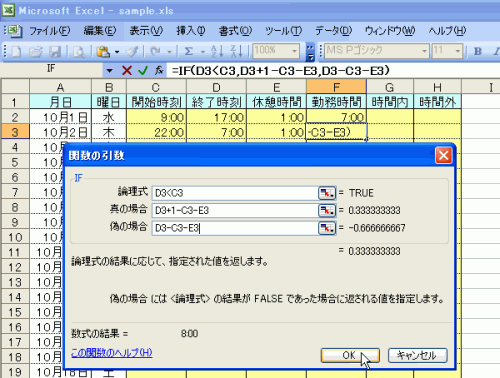The image size is (500, 378).
Task: Toggle Bold formatting button
Action: click(478, 51)
